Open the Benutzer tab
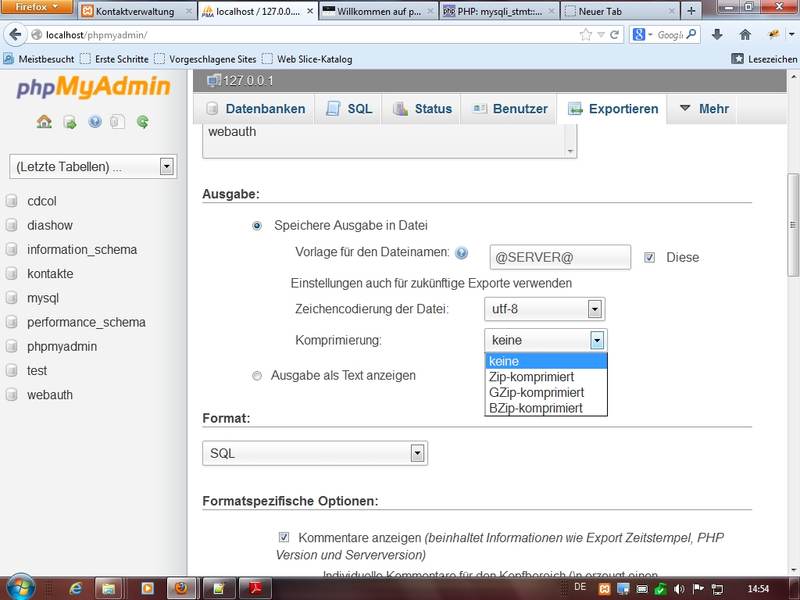 509,109
